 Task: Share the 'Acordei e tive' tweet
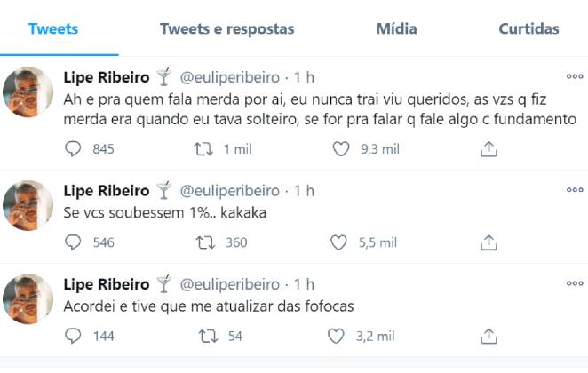point(488,336)
